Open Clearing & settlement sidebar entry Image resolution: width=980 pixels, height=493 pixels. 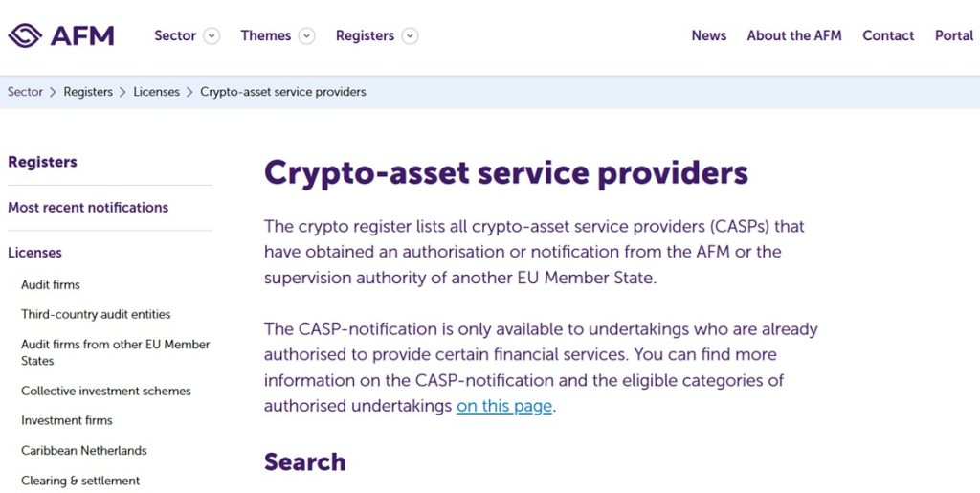coord(80,481)
